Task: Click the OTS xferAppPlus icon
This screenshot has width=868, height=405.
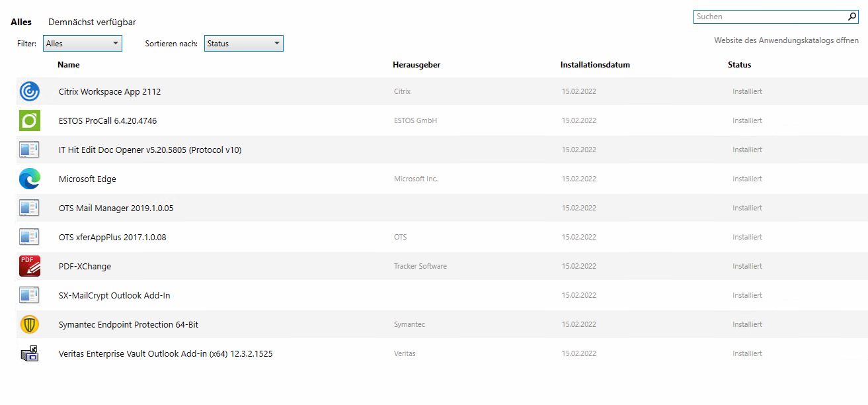Action: 30,237
